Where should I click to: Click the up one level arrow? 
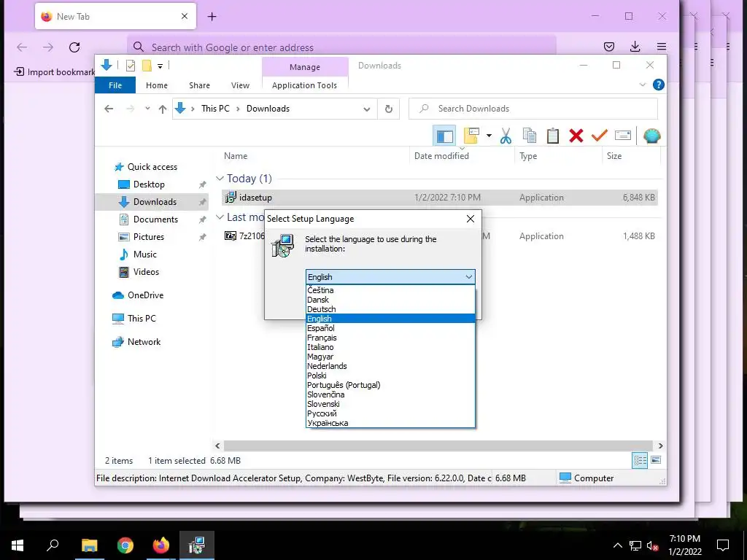pyautogui.click(x=163, y=109)
